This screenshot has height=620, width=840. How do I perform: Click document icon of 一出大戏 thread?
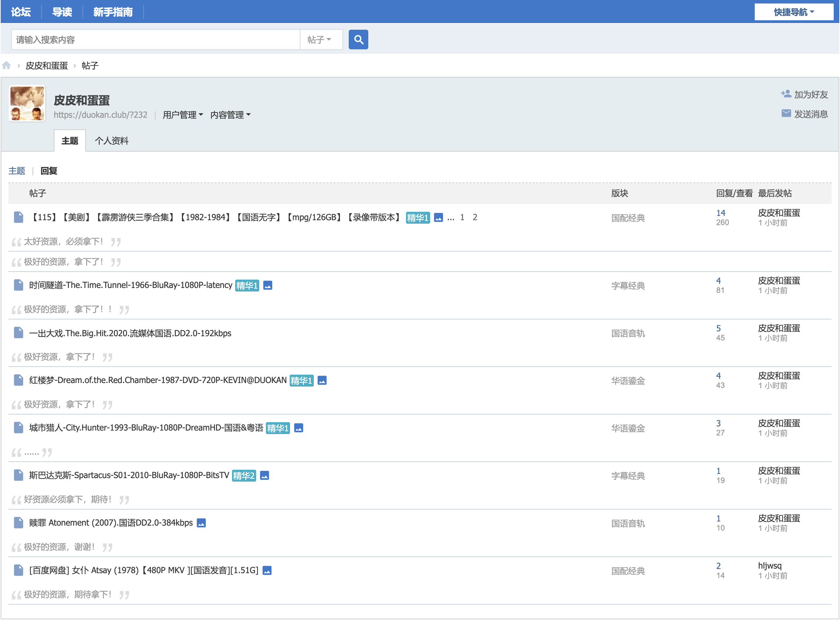point(19,333)
